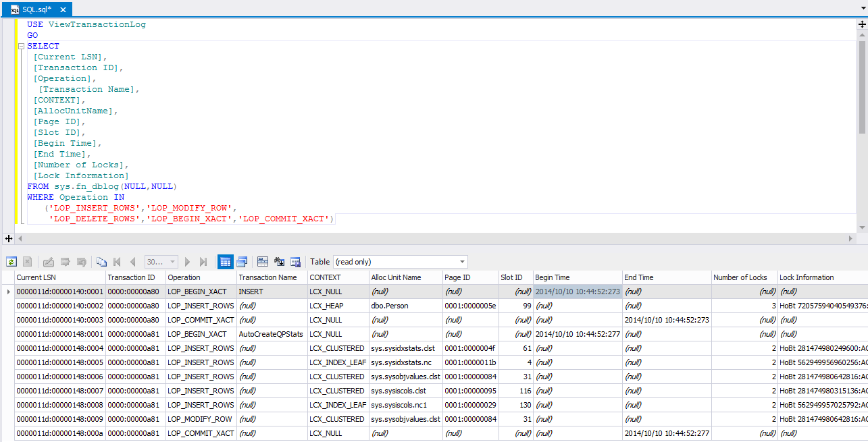Click the copy pages icon in grid toolbar

[x=101, y=262]
